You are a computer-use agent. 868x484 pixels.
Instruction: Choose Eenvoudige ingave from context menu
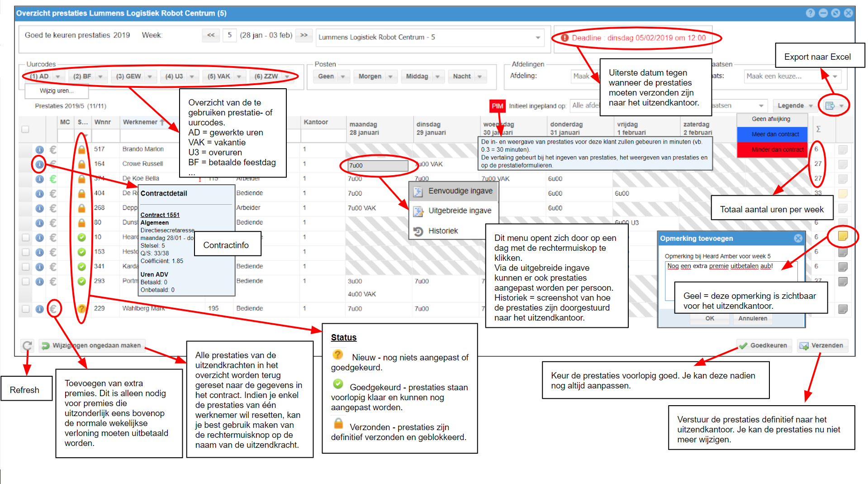[x=453, y=191]
